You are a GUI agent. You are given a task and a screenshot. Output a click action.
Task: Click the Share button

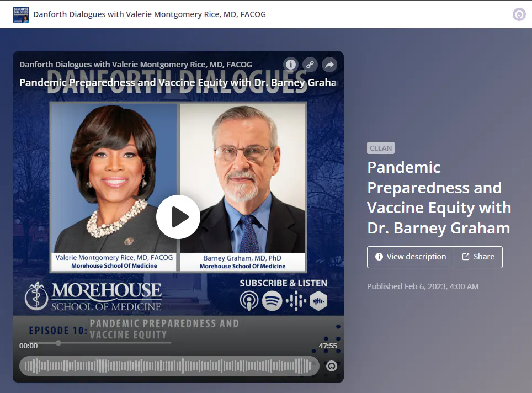coord(478,257)
